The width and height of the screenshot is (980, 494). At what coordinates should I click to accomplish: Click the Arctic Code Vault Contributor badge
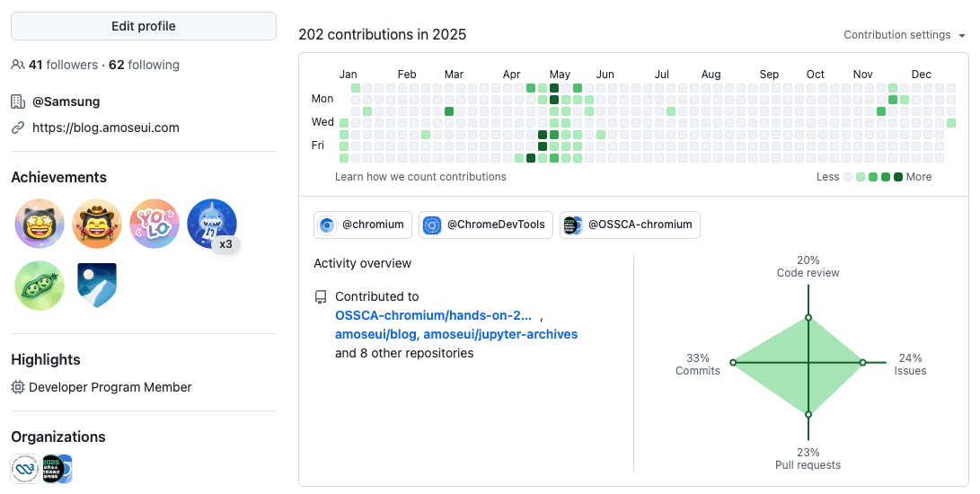[x=97, y=286]
